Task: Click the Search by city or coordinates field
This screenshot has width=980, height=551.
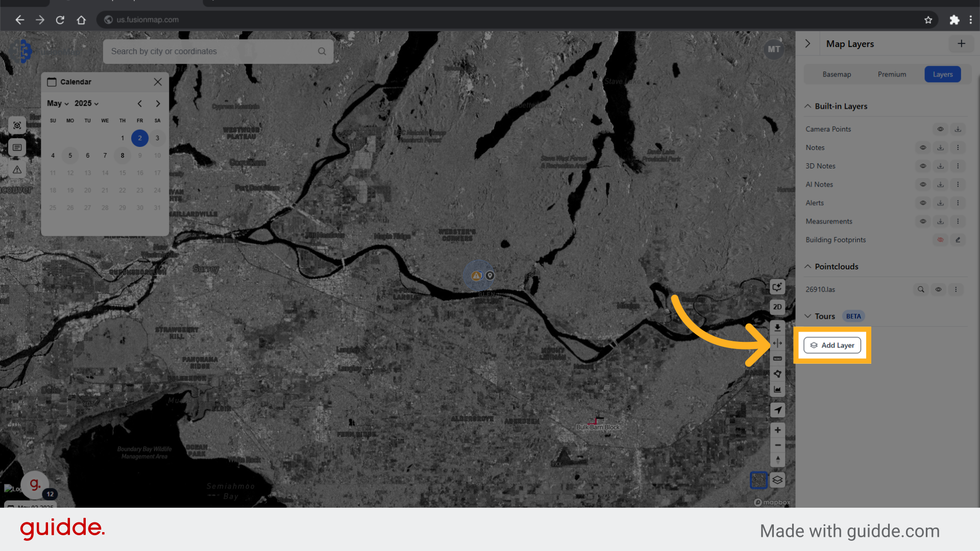Action: [x=218, y=51]
